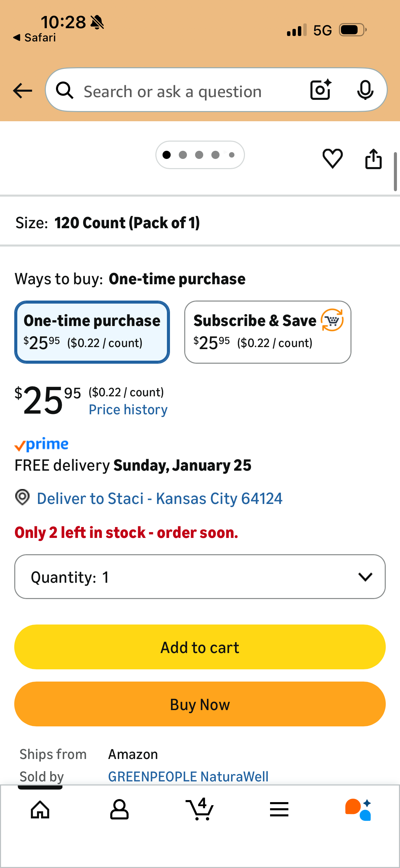Select Subscribe & Save option
This screenshot has height=868, width=400.
[x=267, y=332]
